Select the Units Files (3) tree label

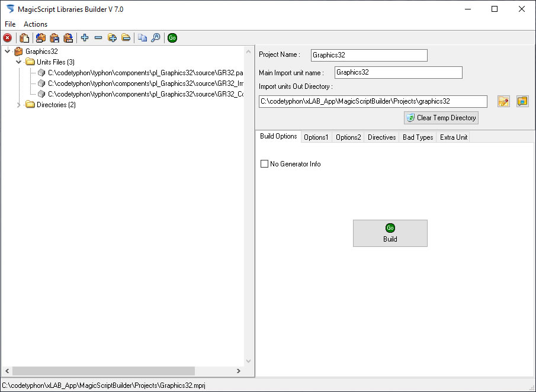point(56,62)
